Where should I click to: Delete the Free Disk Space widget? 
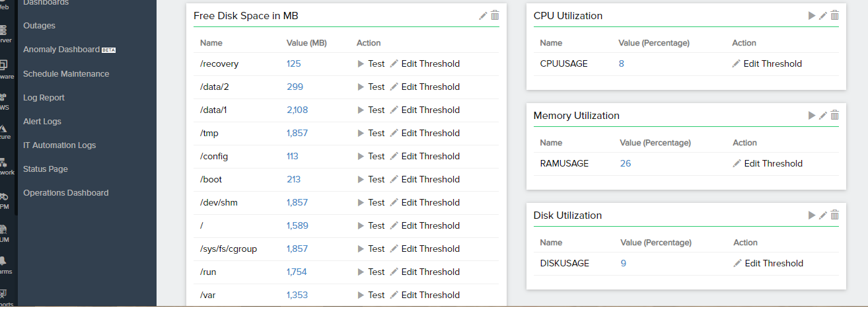[x=495, y=15]
